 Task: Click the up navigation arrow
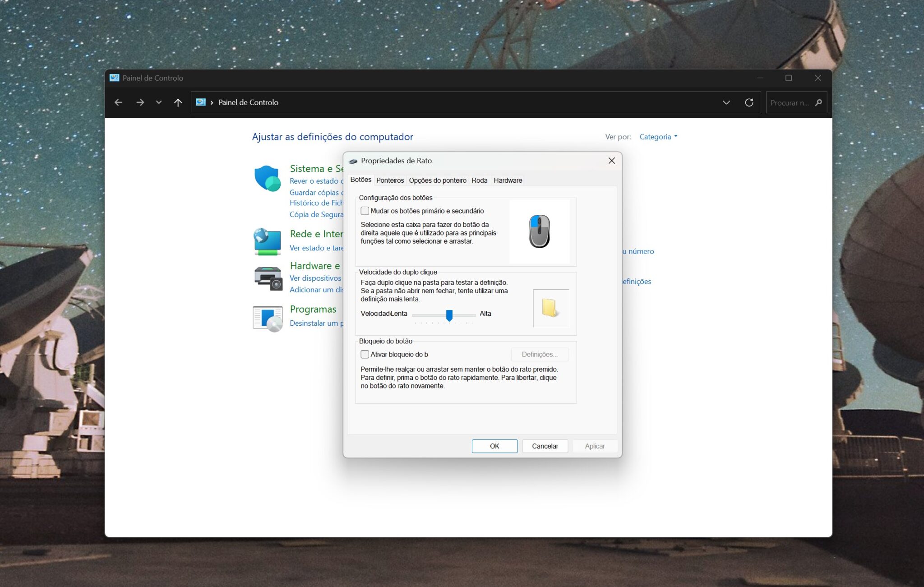click(178, 102)
